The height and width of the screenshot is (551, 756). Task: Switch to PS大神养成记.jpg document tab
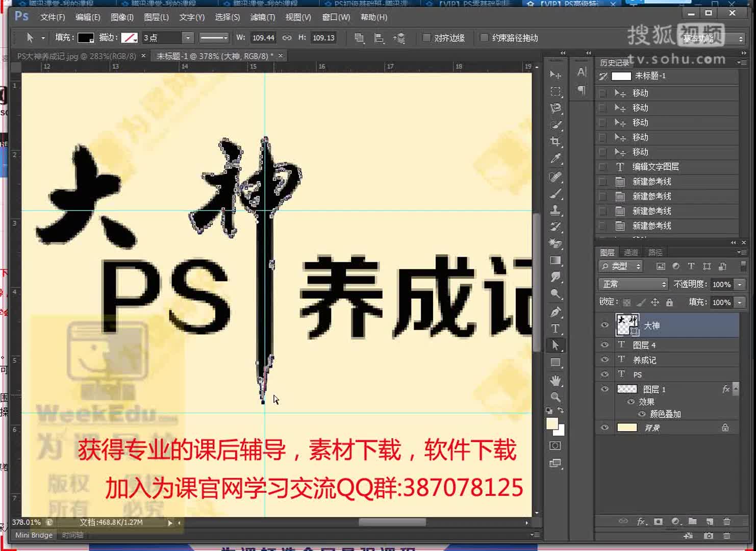[x=77, y=56]
